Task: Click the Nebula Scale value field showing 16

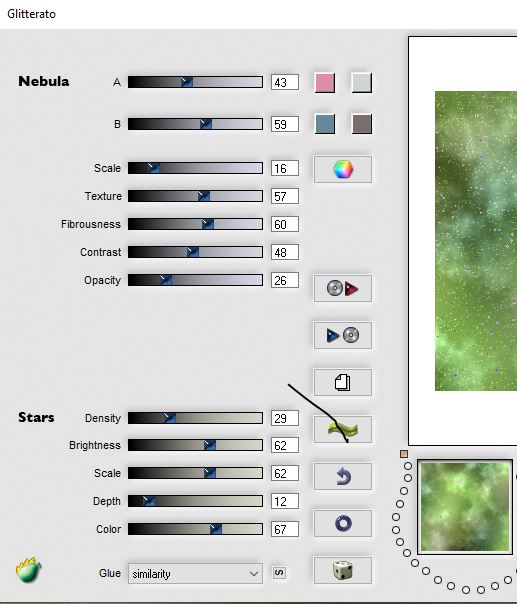Action: click(x=285, y=168)
